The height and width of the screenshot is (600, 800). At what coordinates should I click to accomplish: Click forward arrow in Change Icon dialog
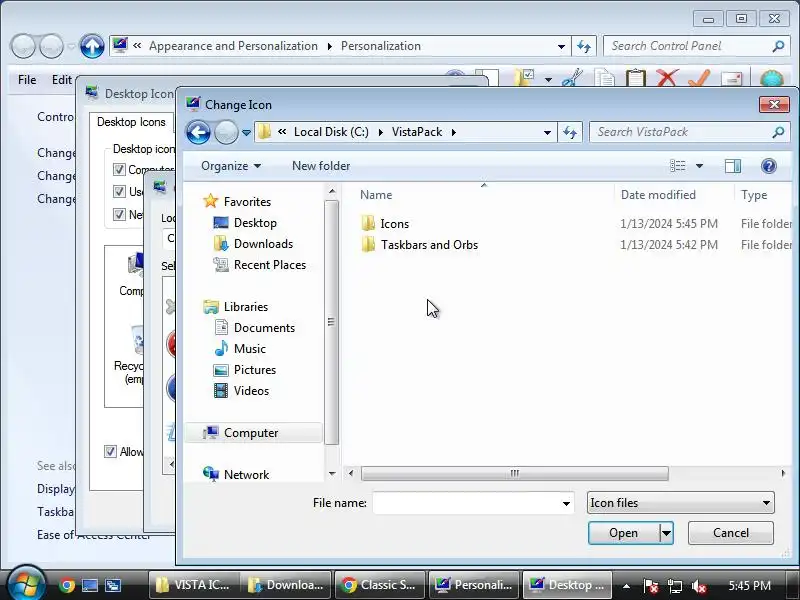coord(226,133)
